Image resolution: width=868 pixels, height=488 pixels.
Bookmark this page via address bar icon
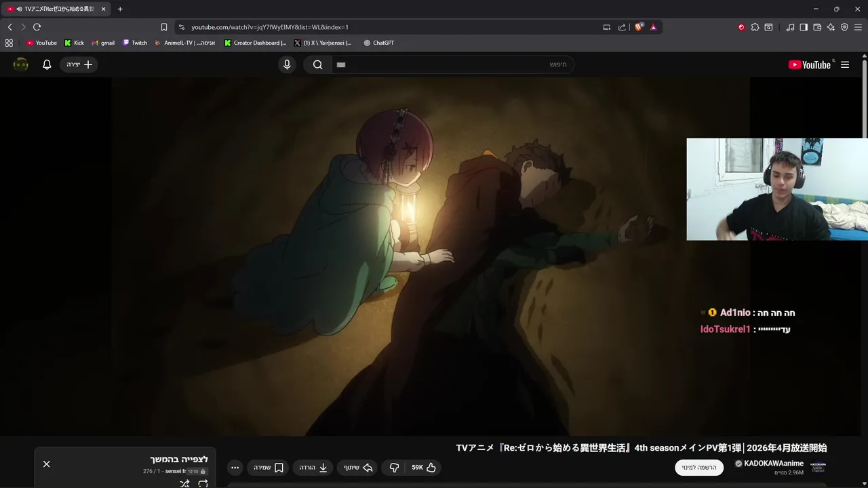[x=164, y=27]
